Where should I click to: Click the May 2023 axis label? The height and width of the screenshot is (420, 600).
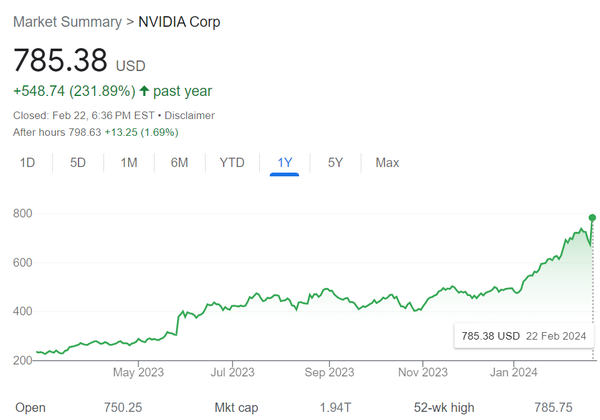pos(137,373)
